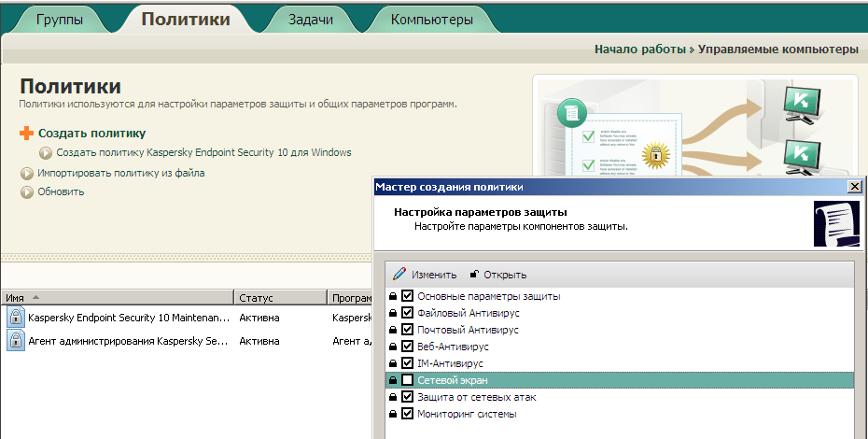Click the lock icon beside Сетевой экран

pyautogui.click(x=393, y=380)
